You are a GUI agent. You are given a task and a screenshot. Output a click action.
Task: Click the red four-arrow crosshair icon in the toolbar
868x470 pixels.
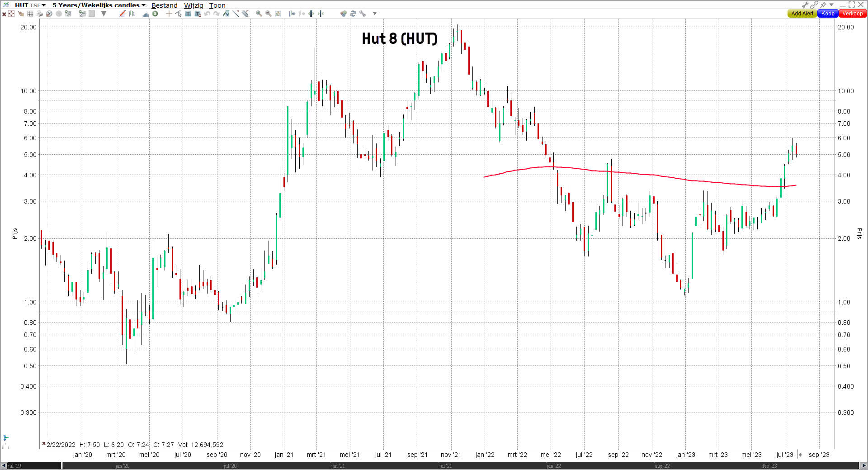tap(11, 14)
